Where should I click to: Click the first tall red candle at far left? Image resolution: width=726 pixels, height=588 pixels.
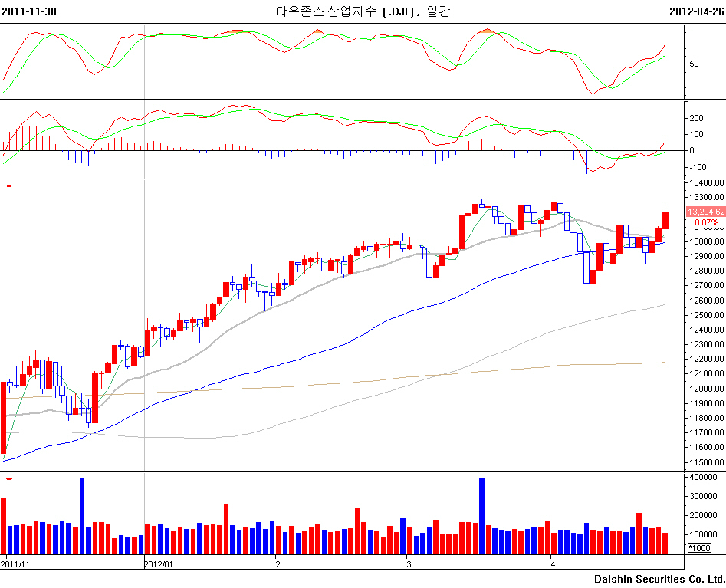(x=4, y=418)
